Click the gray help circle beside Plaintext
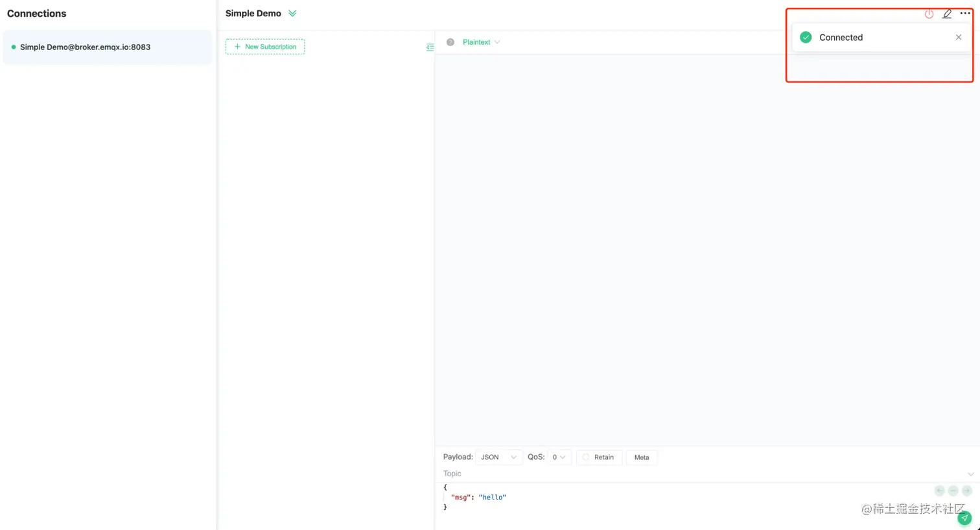This screenshot has width=980, height=530. point(450,42)
